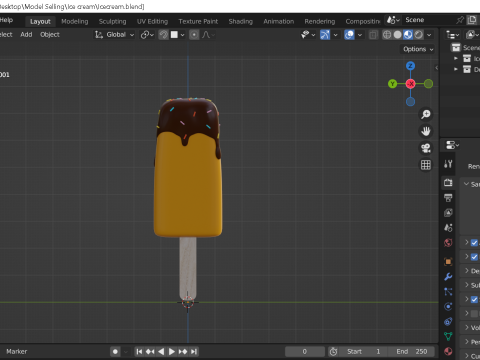Click the blue Z axis on navigation gizmo
The image size is (480, 360).
pyautogui.click(x=410, y=66)
